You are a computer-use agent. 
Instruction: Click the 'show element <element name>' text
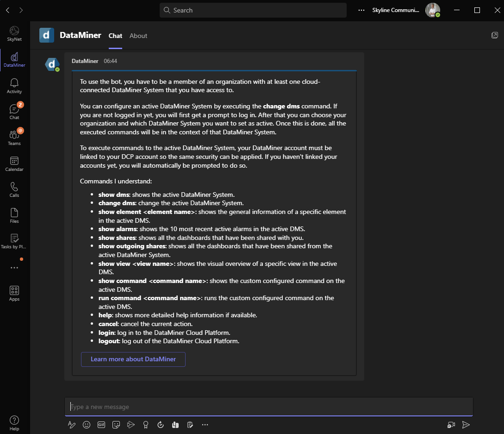[x=147, y=212]
